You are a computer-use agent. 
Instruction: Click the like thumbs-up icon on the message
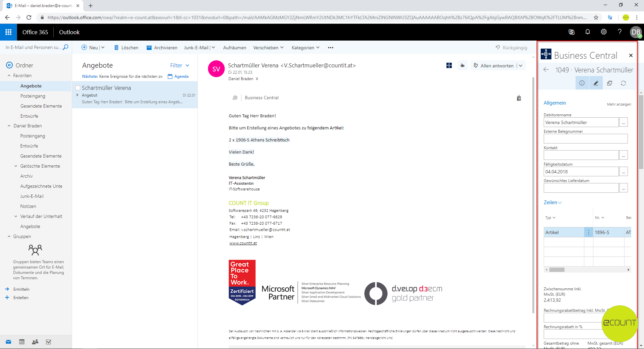[x=463, y=65]
